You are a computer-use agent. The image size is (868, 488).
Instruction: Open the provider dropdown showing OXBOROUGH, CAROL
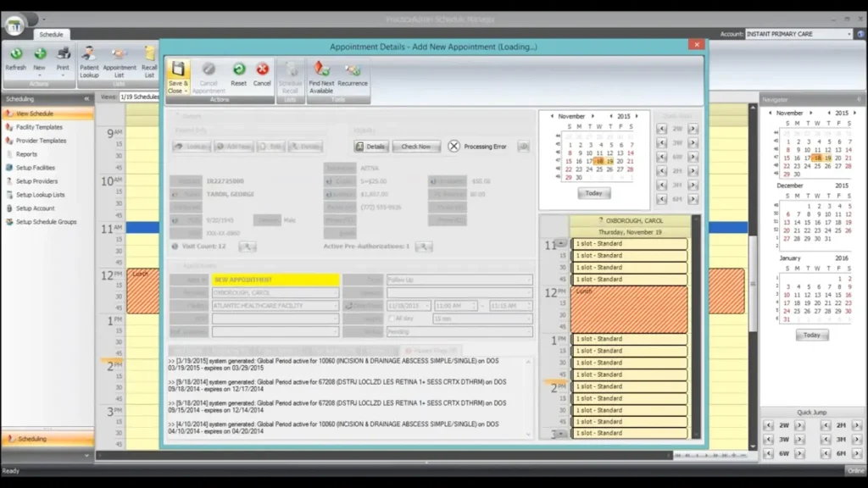(334, 292)
